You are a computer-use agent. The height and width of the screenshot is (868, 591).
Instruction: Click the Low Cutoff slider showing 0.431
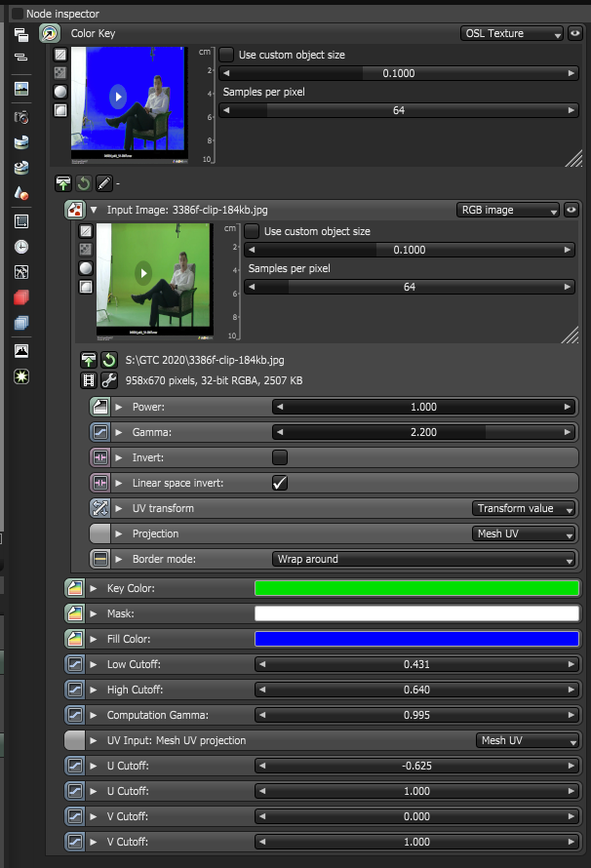(x=416, y=664)
